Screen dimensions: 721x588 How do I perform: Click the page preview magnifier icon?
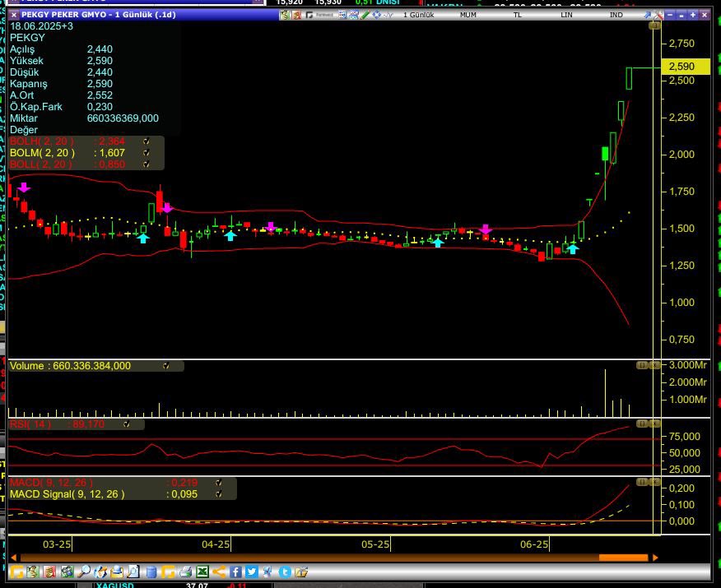coord(133,572)
